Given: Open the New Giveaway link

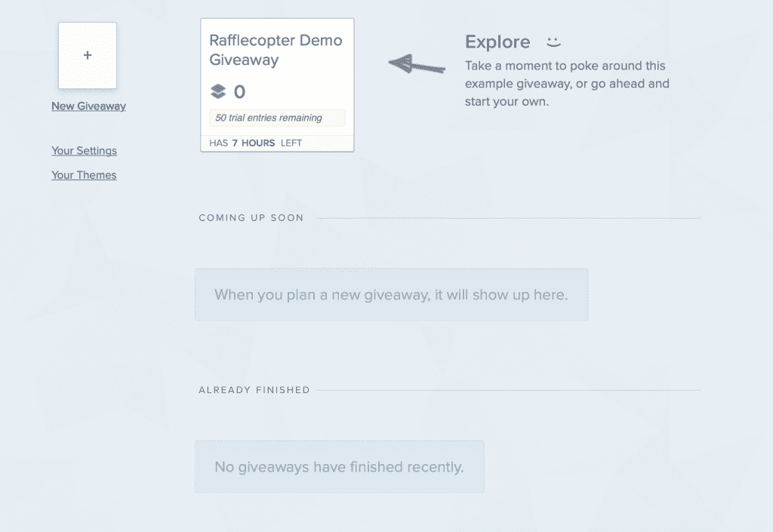Looking at the screenshot, I should tap(88, 106).
